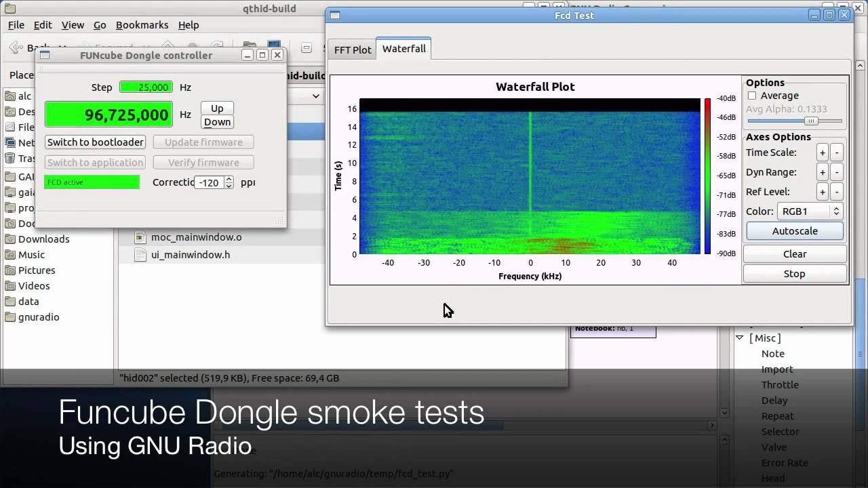
Task: Select Note block in GNU Radio list
Action: pyautogui.click(x=772, y=354)
